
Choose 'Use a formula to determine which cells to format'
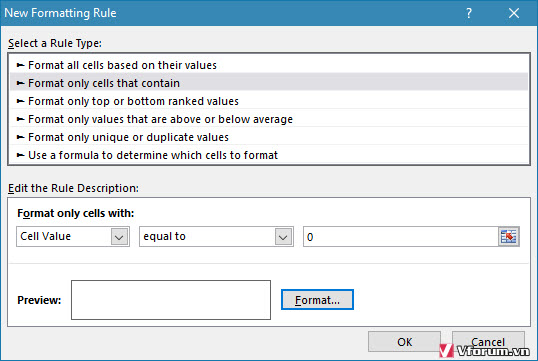(269, 155)
